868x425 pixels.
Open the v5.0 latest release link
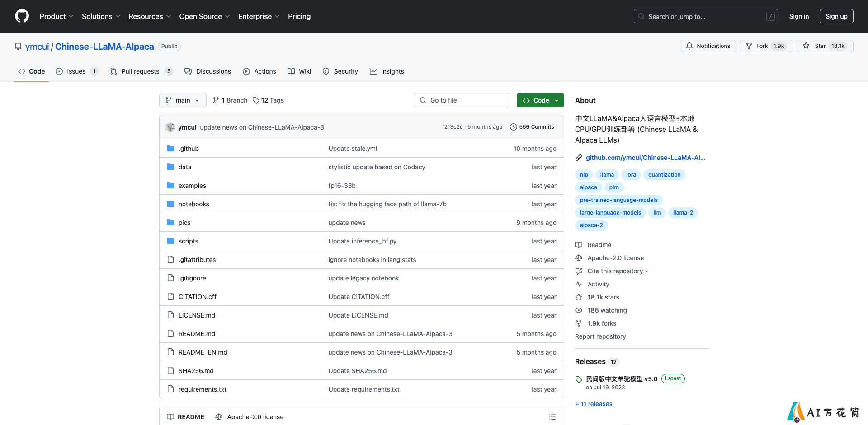coord(622,379)
